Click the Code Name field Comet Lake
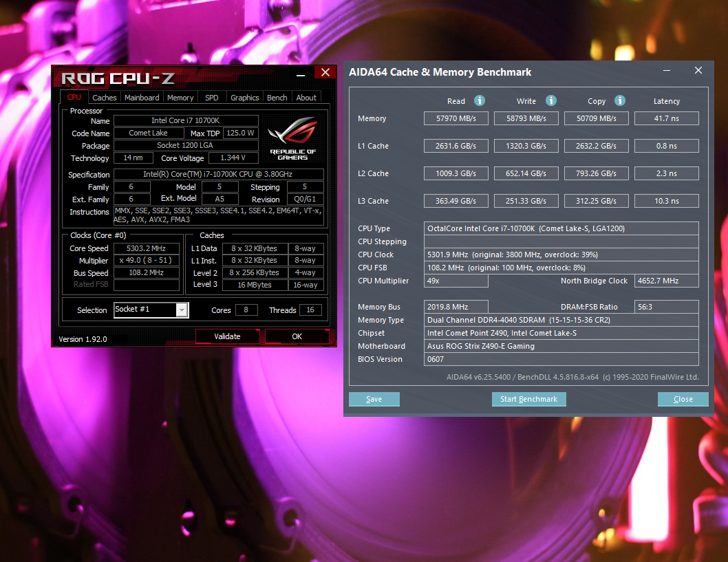 (149, 133)
